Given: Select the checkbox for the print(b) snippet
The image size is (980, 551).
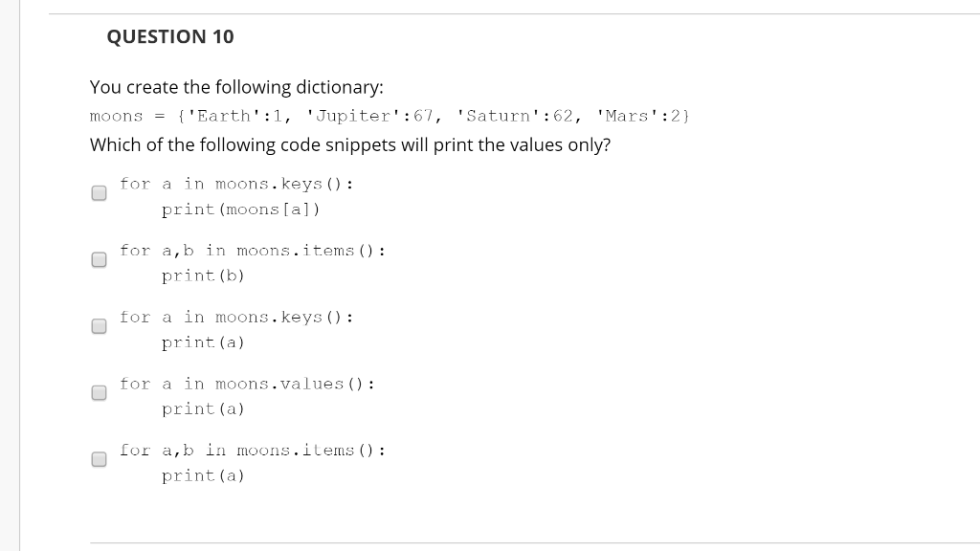Looking at the screenshot, I should point(99,260).
